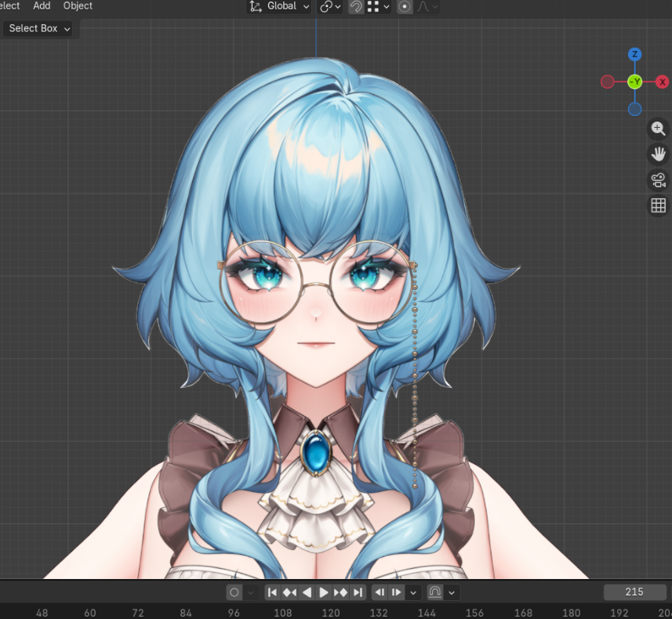The image size is (672, 619).
Task: Click the Z axis on the navigation gizmo
Action: pos(634,54)
